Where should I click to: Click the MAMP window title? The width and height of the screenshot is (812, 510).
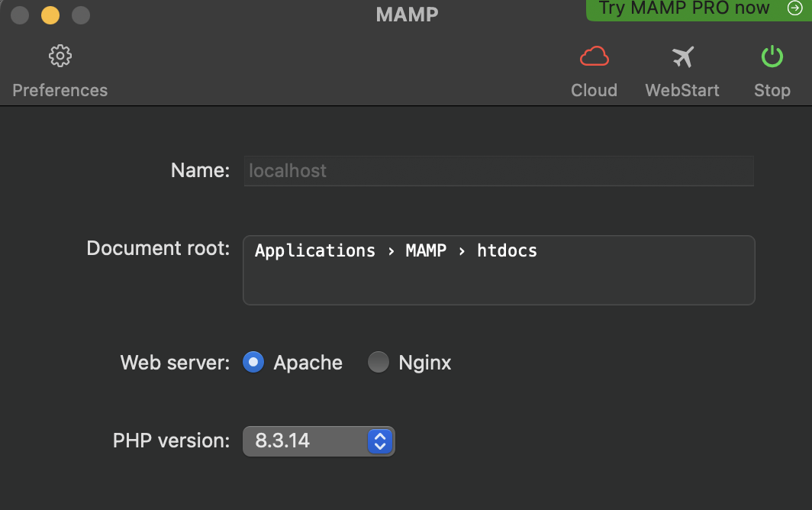[406, 13]
